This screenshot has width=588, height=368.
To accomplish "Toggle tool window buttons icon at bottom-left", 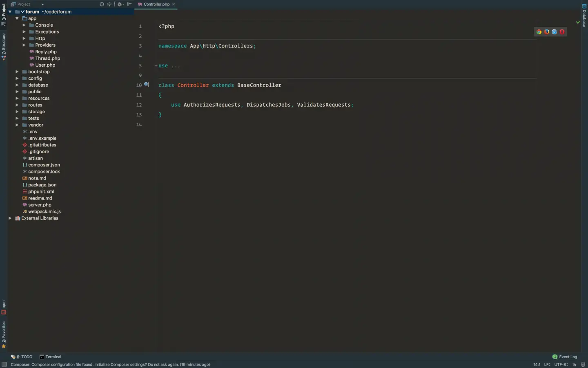I will (4, 365).
